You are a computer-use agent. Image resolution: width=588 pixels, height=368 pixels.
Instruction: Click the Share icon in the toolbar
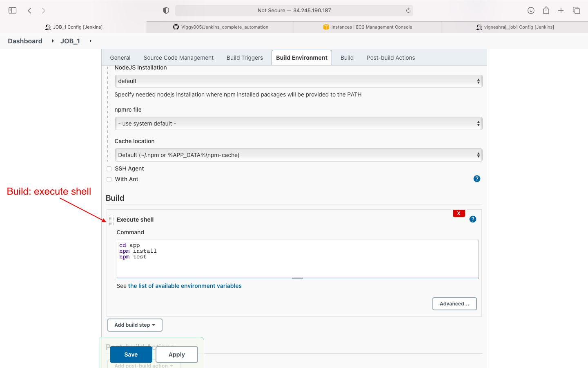pyautogui.click(x=546, y=10)
